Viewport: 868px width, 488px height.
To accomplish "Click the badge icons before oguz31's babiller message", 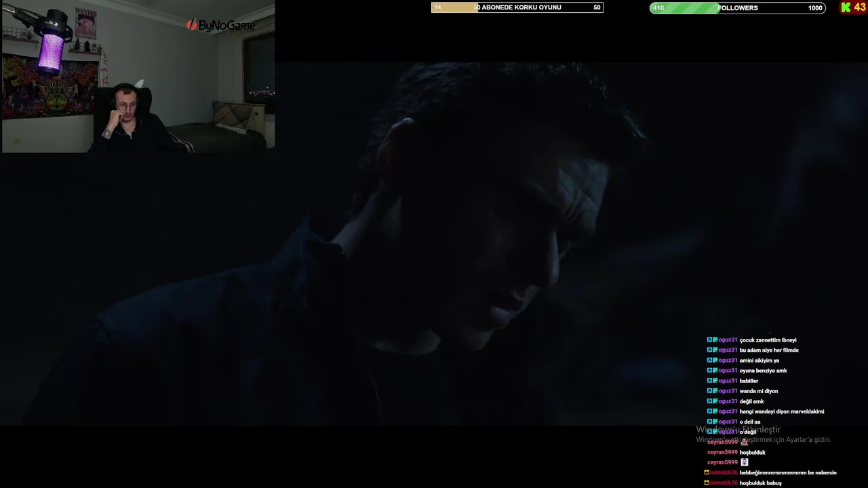I will pyautogui.click(x=711, y=381).
